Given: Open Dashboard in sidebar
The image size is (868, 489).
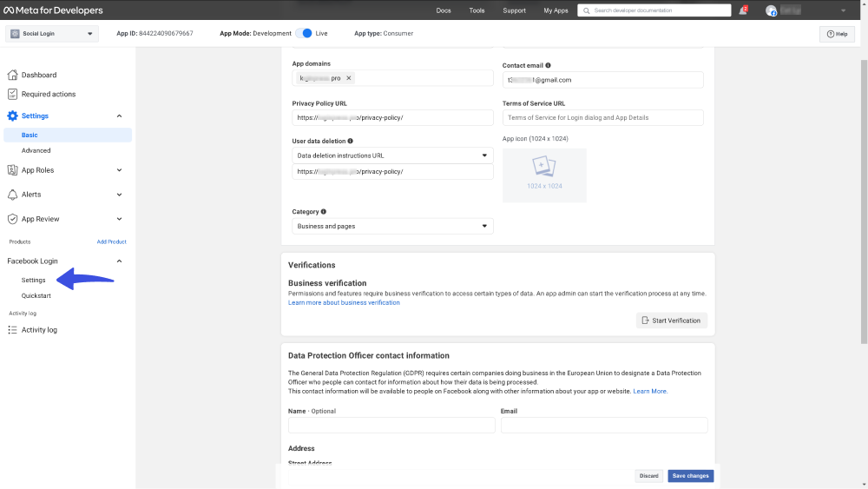Looking at the screenshot, I should [39, 75].
